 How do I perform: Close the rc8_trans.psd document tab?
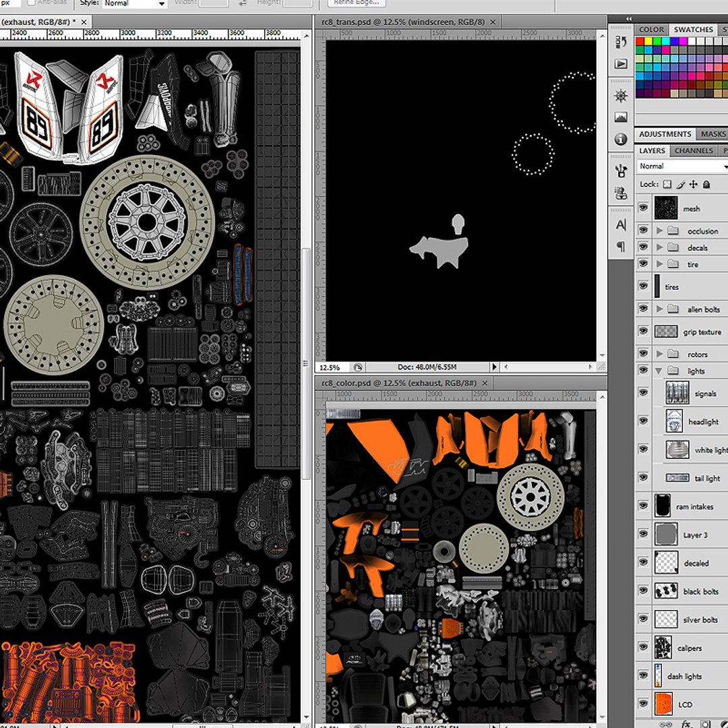point(493,22)
